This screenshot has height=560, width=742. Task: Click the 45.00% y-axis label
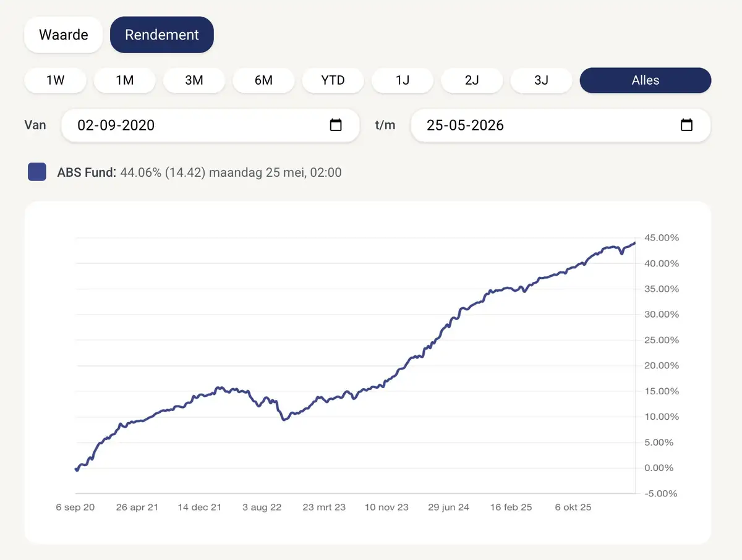tap(662, 238)
